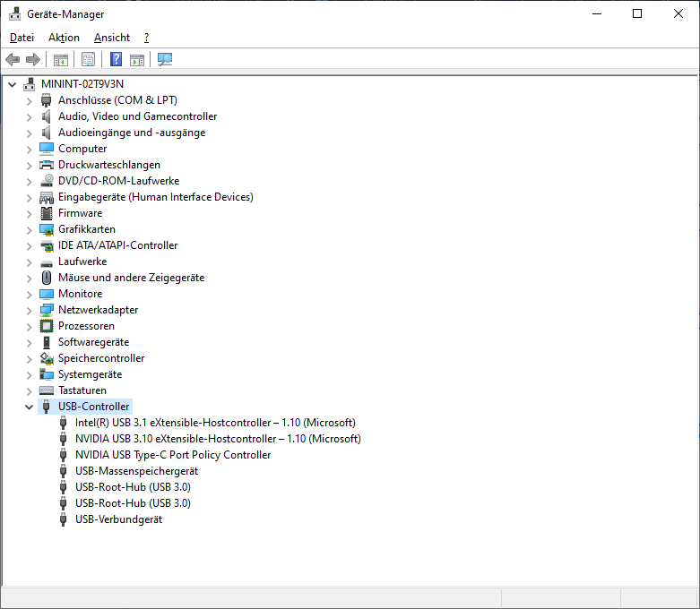The height and width of the screenshot is (609, 700).
Task: Click the blue Help toolbar icon
Action: pyautogui.click(x=117, y=59)
